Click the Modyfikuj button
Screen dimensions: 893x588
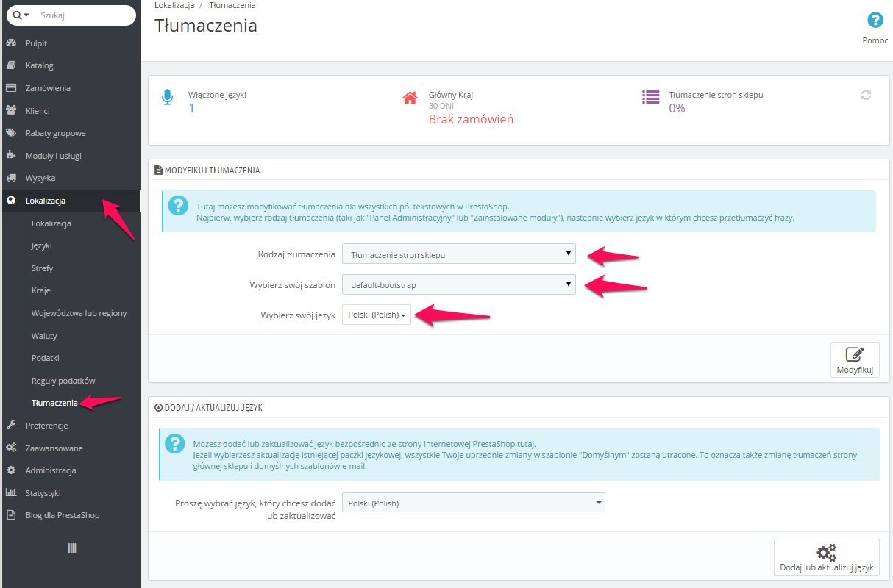pos(855,360)
